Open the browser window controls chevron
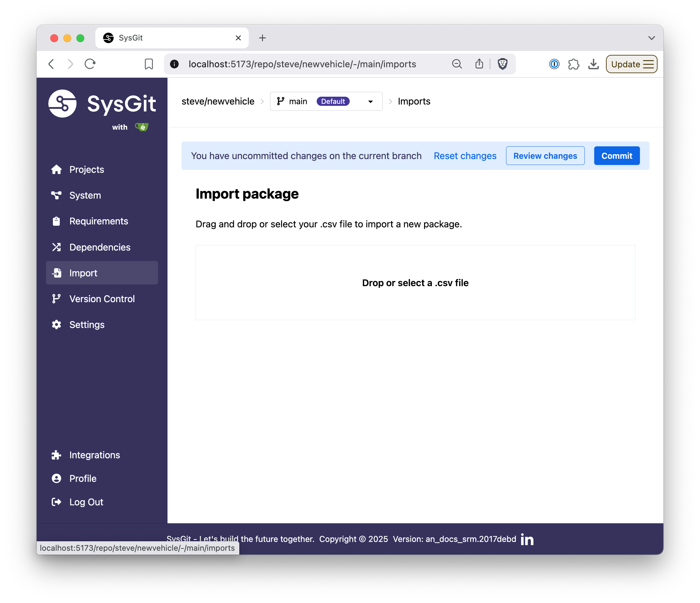Image resolution: width=700 pixels, height=603 pixels. [651, 38]
